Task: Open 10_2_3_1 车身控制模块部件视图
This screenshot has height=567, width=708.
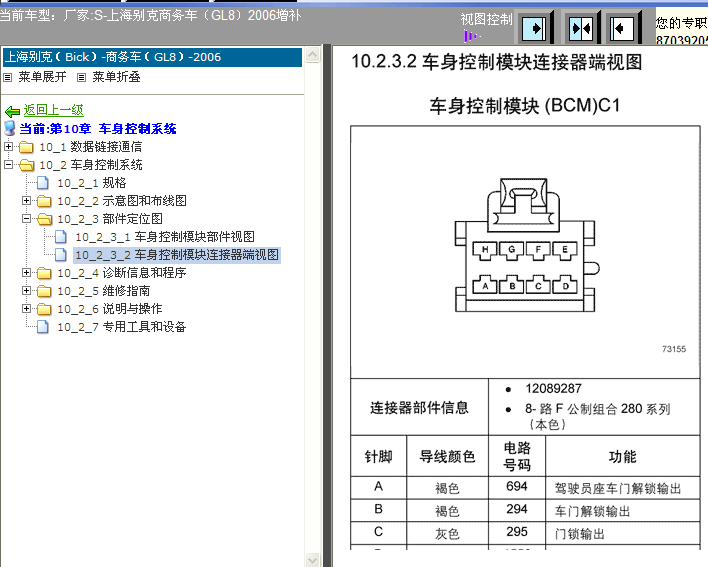Action: (x=165, y=237)
